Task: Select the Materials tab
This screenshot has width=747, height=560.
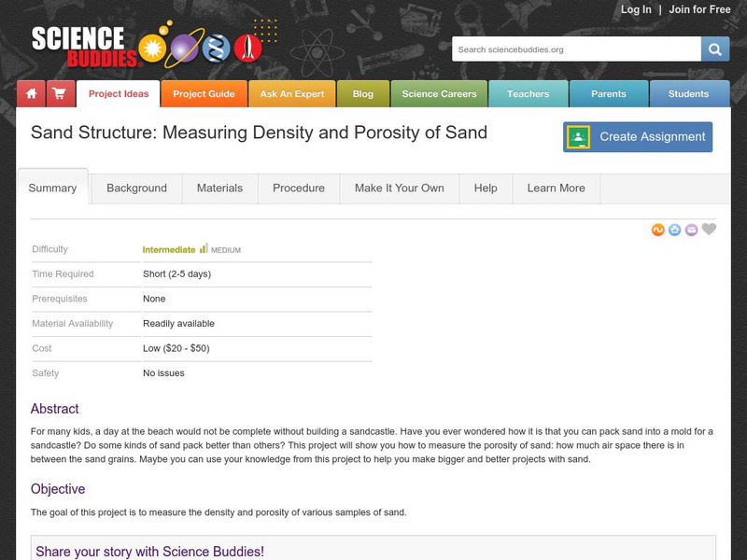Action: (219, 188)
